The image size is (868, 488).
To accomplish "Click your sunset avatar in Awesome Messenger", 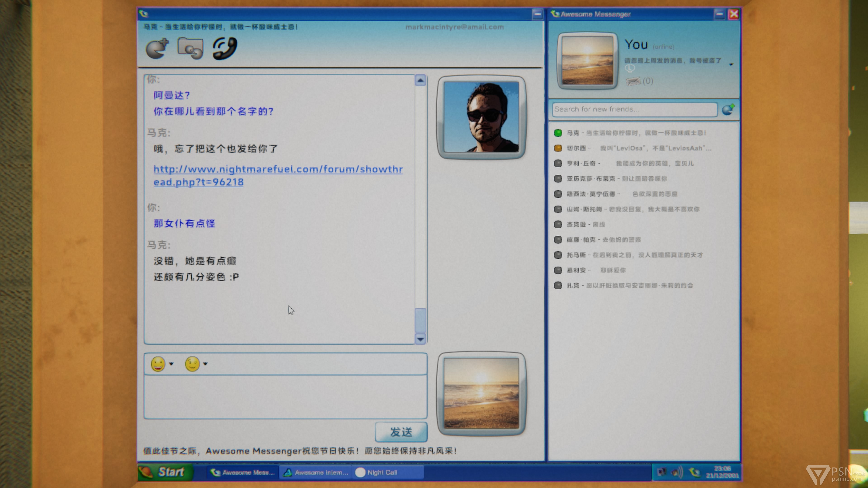I will pyautogui.click(x=587, y=61).
